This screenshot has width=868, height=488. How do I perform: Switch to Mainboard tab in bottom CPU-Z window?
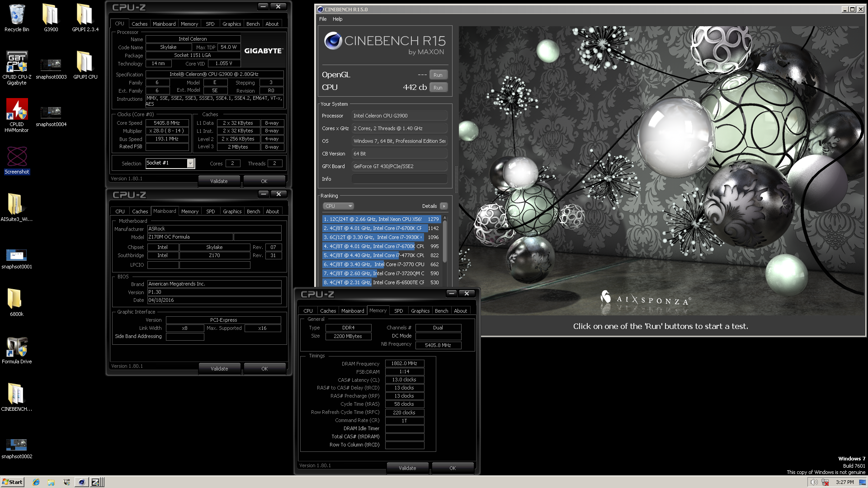353,311
